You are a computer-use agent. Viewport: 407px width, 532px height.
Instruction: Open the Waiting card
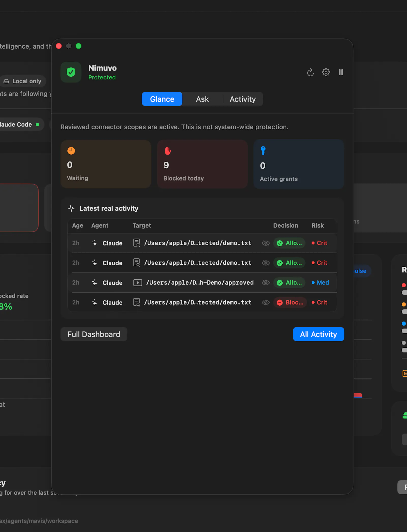click(106, 164)
